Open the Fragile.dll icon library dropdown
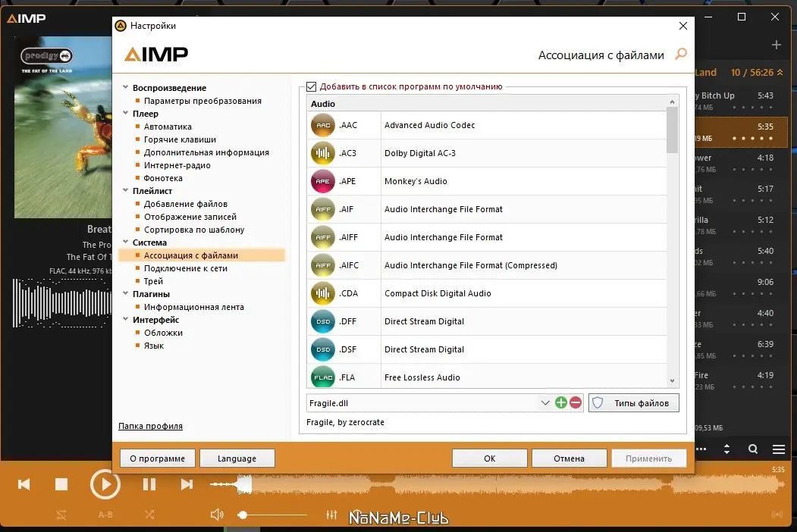The height and width of the screenshot is (532, 797). (545, 403)
